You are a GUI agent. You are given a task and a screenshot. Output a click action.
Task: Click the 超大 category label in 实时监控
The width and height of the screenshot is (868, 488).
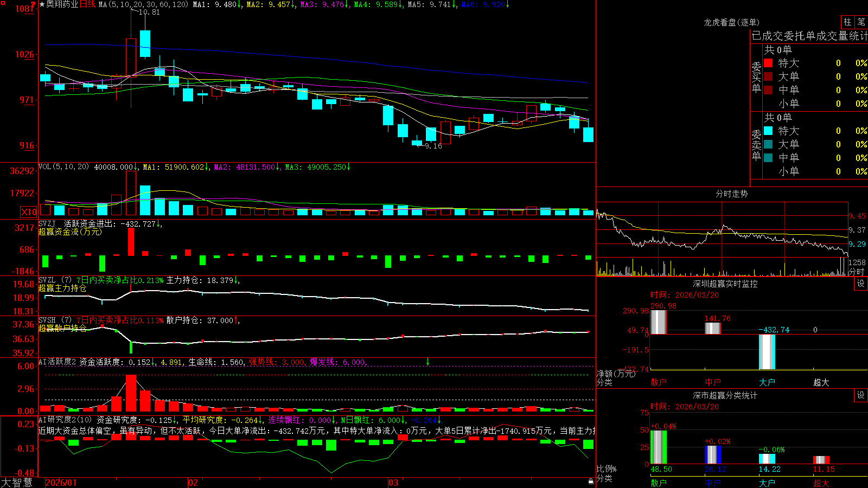[821, 382]
